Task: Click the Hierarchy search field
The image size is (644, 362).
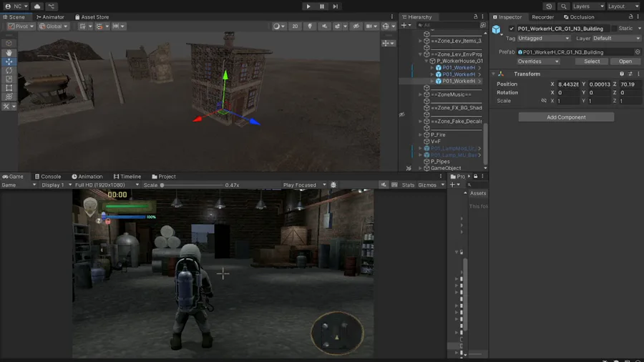Action: click(x=447, y=25)
